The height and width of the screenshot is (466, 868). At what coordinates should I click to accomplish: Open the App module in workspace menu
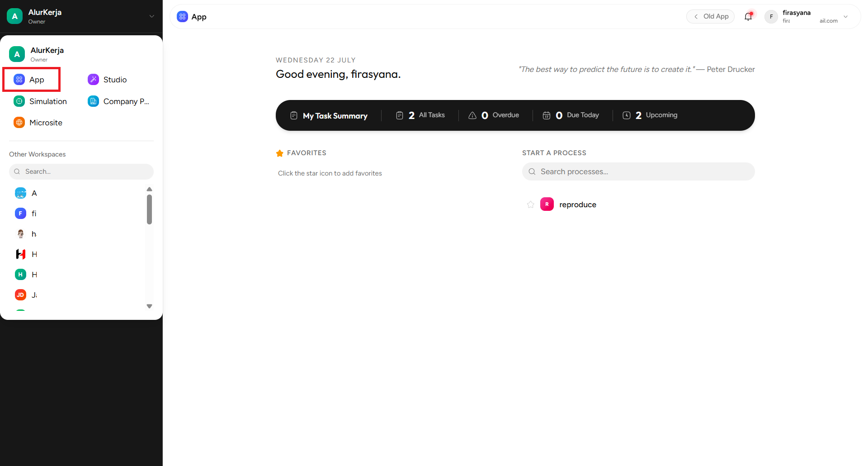click(31, 80)
